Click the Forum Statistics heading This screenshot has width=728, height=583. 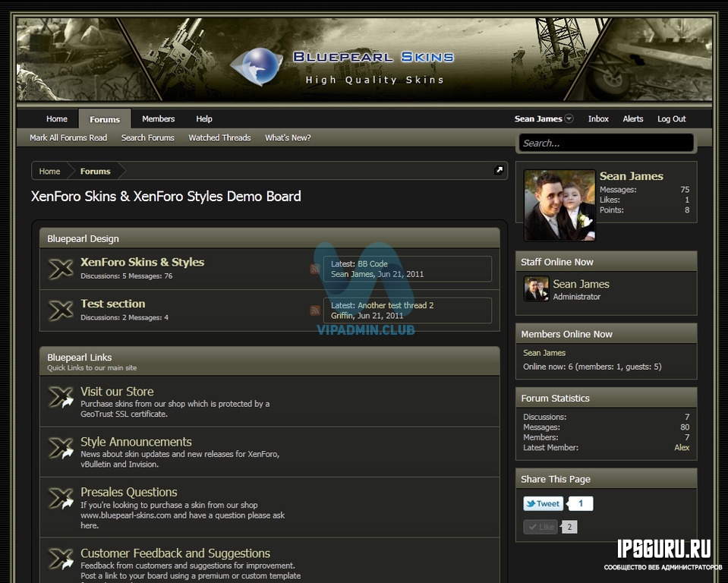click(555, 399)
